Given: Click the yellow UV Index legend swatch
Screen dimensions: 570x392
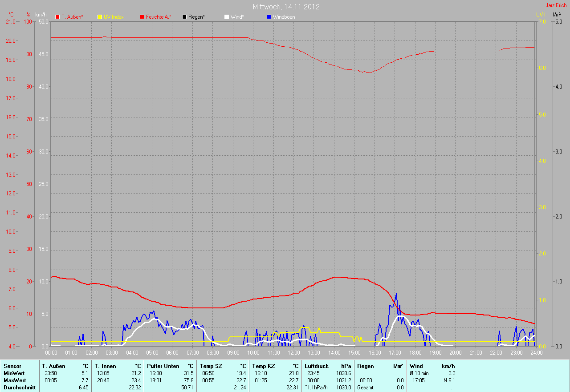Looking at the screenshot, I should tap(100, 17).
